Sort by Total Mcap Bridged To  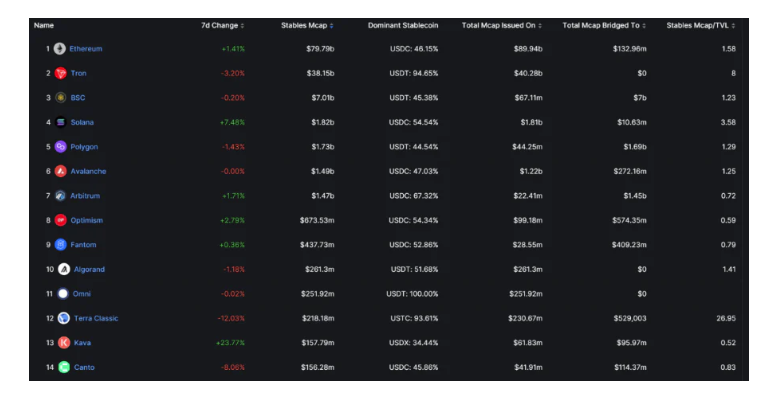coord(604,26)
